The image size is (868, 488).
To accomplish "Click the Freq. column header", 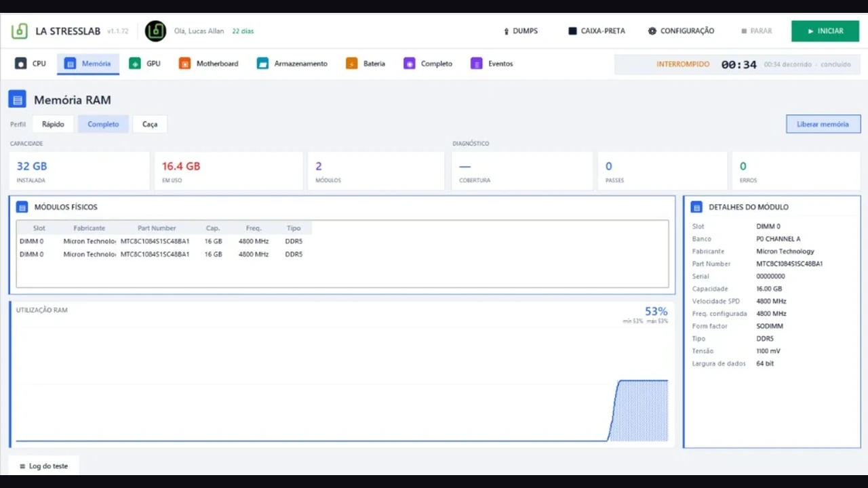I will tap(254, 228).
